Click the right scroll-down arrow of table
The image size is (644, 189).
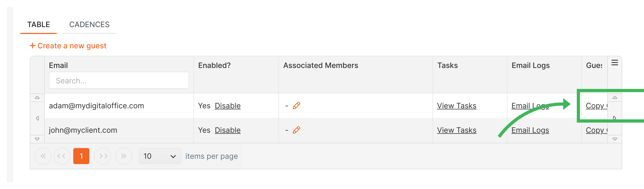615,139
